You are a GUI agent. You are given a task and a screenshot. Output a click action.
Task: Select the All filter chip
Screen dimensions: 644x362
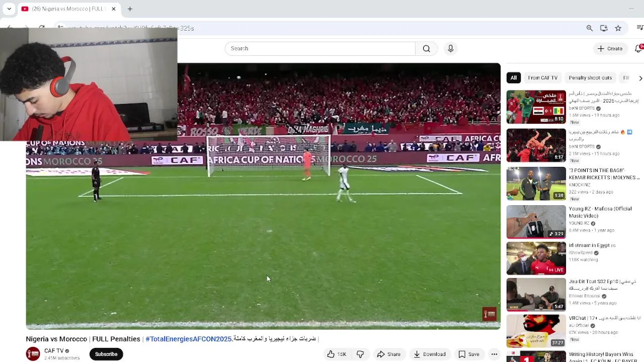(514, 78)
